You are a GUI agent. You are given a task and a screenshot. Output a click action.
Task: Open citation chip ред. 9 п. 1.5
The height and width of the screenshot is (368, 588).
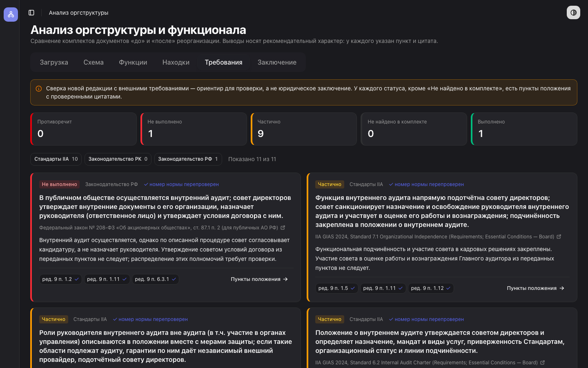pyautogui.click(x=337, y=288)
